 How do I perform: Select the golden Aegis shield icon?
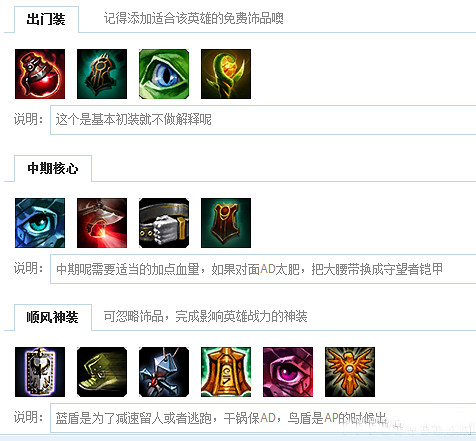(x=226, y=372)
